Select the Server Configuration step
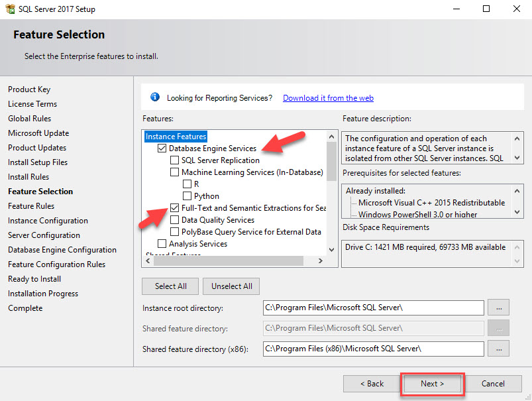The width and height of the screenshot is (532, 401). tap(44, 235)
